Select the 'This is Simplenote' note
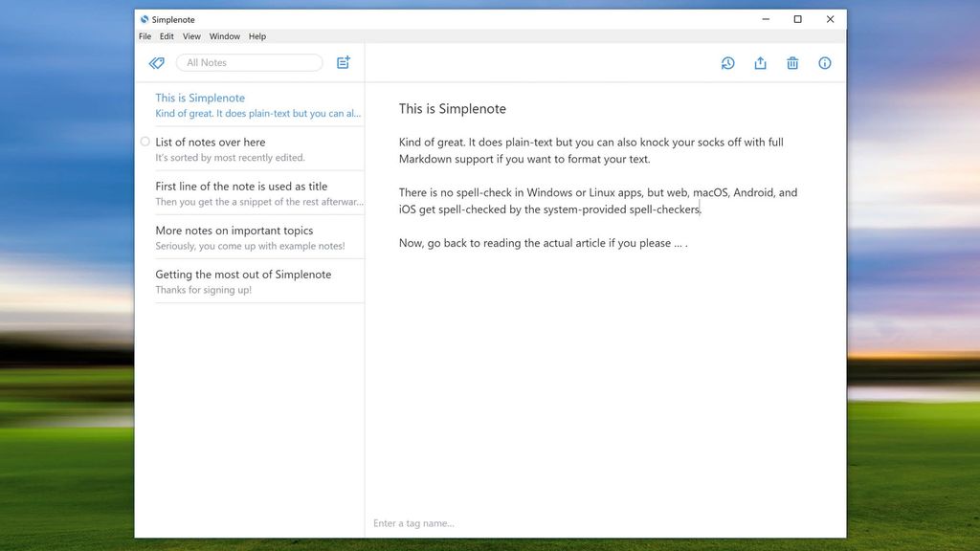This screenshot has height=551, width=980. (239, 104)
